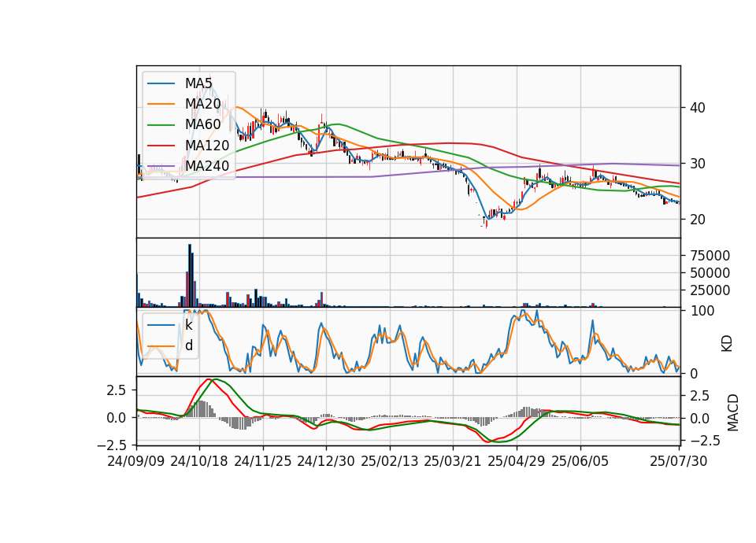Click the price axis value 40
Image resolution: width=756 pixels, height=543 pixels.
(x=698, y=108)
